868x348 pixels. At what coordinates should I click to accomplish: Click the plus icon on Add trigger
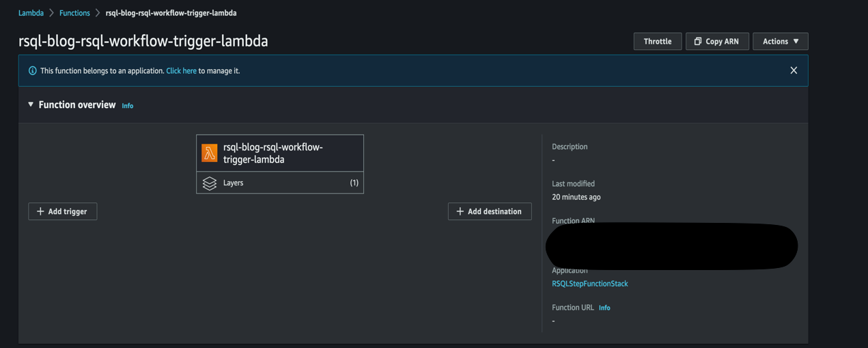click(x=40, y=211)
